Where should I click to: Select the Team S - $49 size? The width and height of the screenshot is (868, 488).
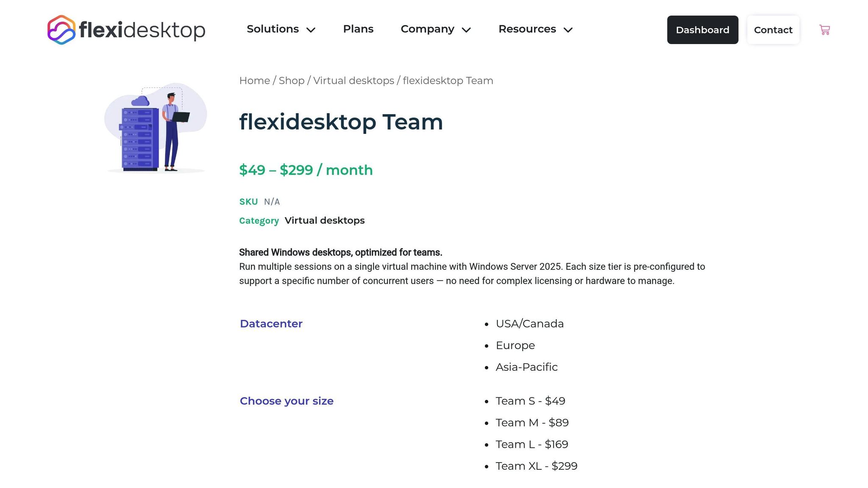tap(530, 401)
